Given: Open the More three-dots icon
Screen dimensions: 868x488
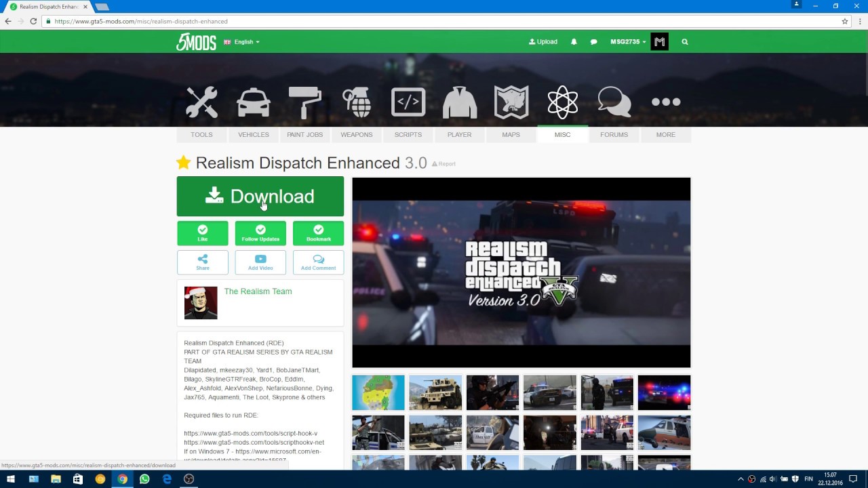Looking at the screenshot, I should (666, 102).
